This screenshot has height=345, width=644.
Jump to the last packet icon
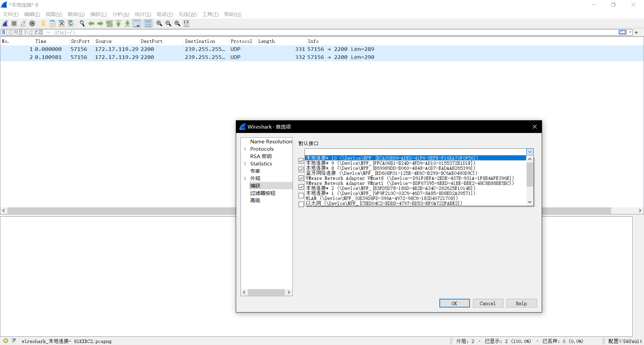127,23
